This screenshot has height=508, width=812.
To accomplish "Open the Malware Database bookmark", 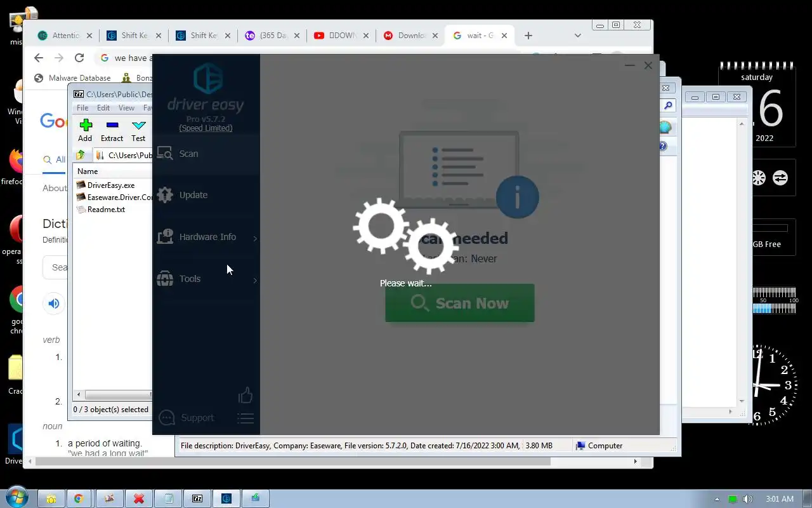I will click(73, 78).
